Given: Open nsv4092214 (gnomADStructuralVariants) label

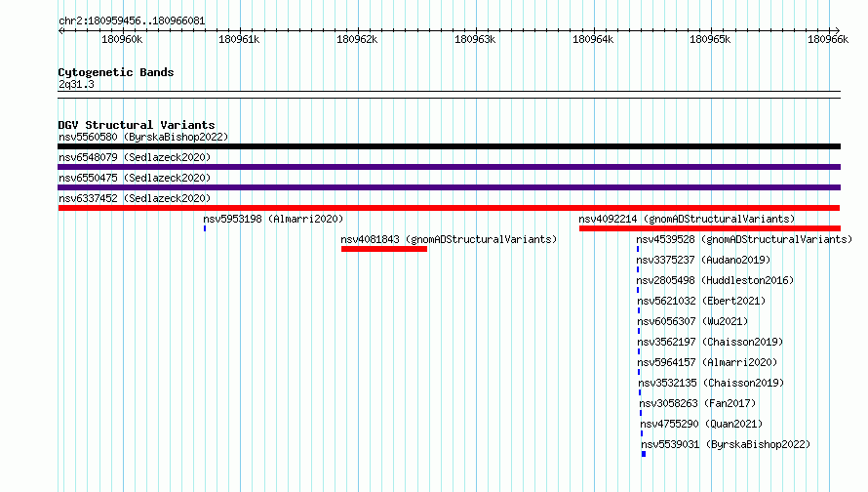Looking at the screenshot, I should (x=687, y=219).
